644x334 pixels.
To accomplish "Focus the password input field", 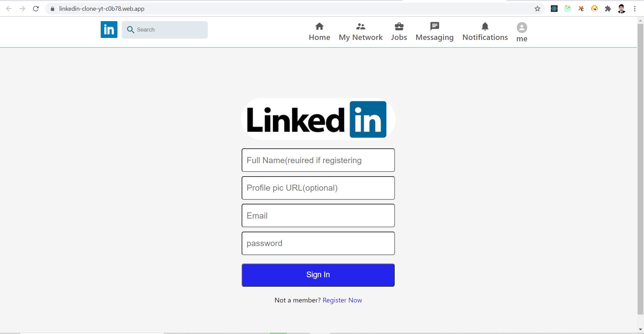I will (x=318, y=243).
